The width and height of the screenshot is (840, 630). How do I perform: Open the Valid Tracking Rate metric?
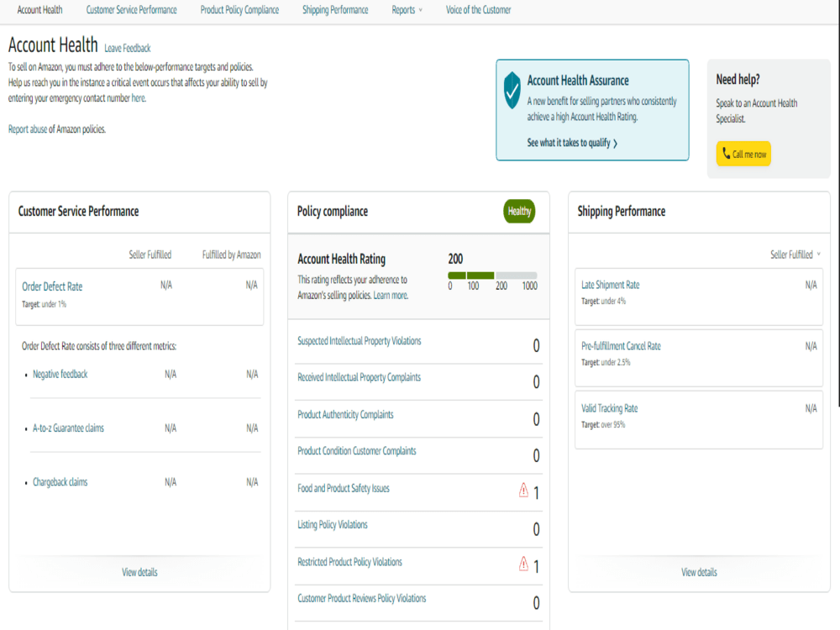(609, 408)
